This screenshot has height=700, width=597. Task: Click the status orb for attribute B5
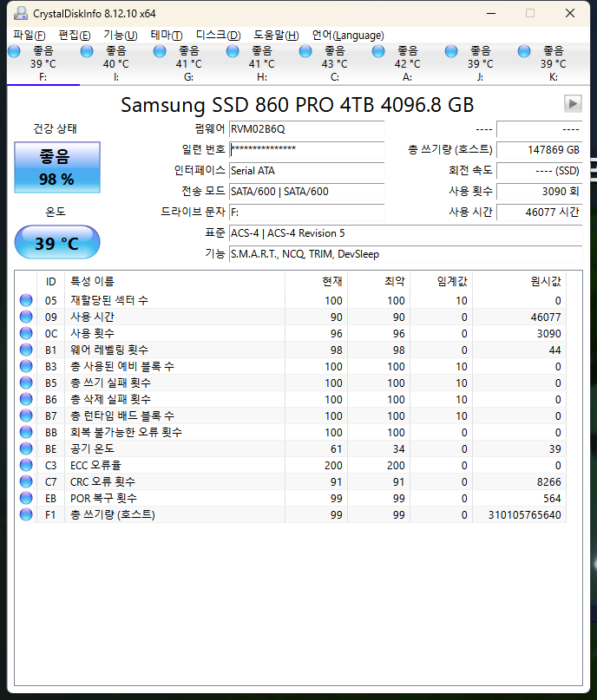coord(26,383)
